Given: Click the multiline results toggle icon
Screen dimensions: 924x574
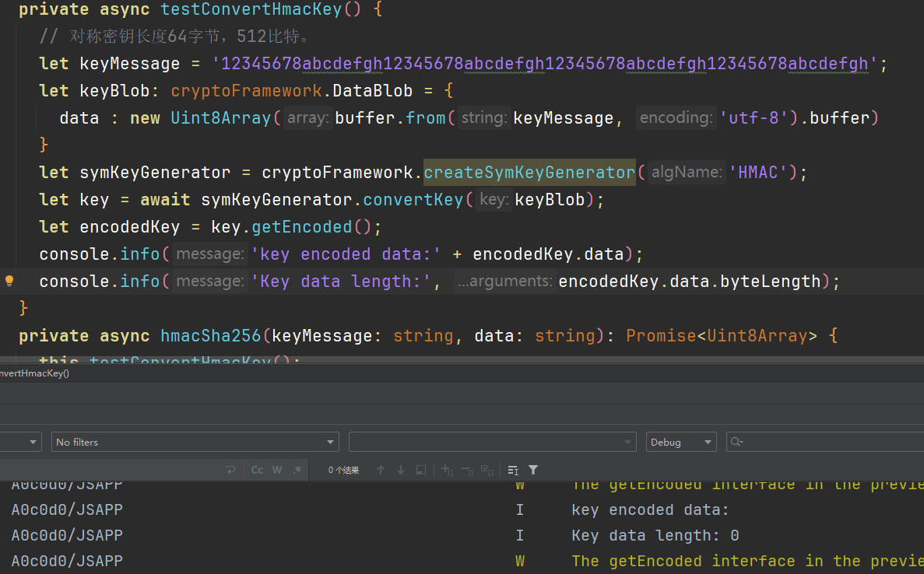Looking at the screenshot, I should (x=513, y=470).
